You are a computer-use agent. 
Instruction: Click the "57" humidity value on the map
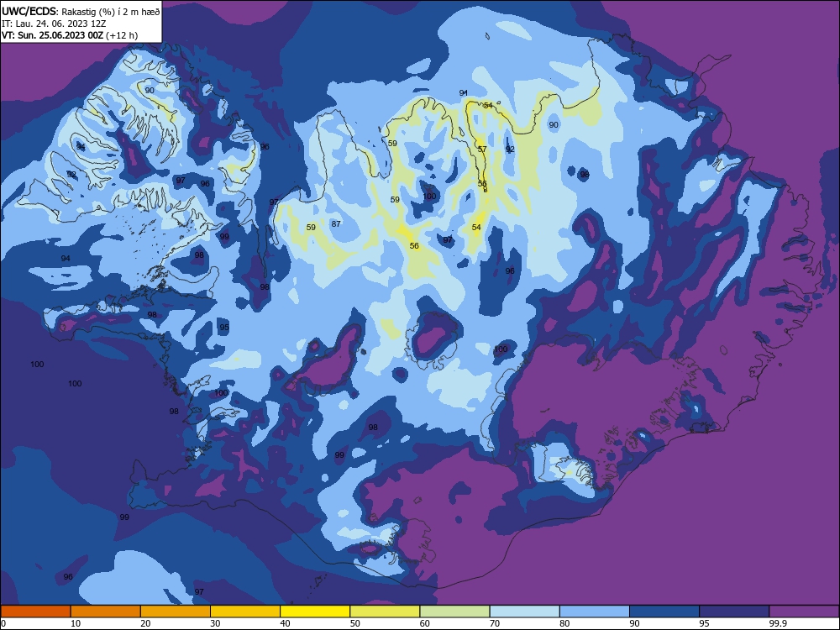click(482, 149)
